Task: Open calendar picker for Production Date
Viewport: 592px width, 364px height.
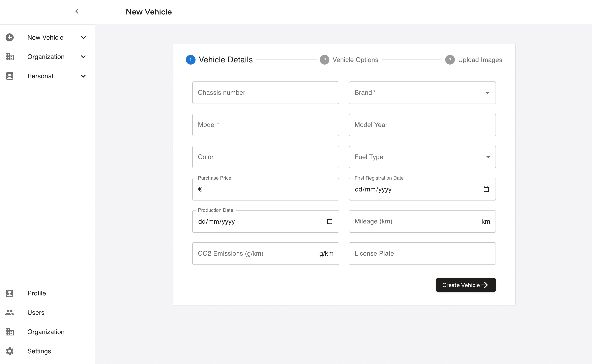Action: tap(329, 221)
